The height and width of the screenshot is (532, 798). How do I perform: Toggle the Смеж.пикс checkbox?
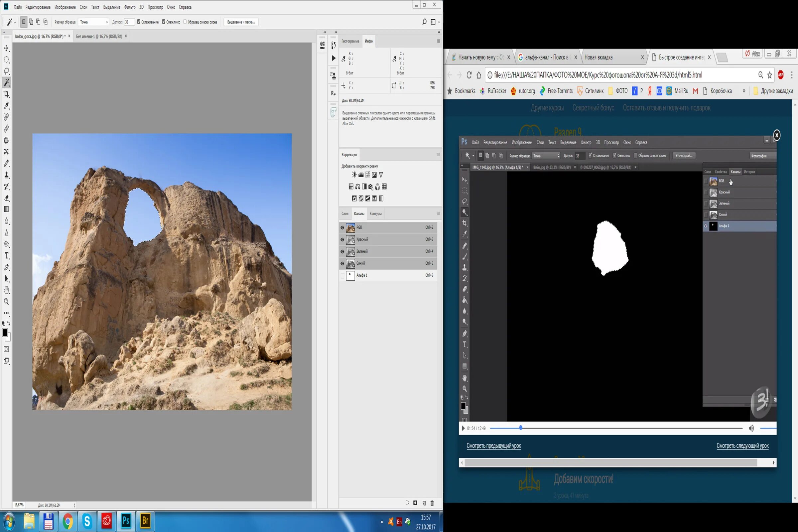tap(164, 22)
